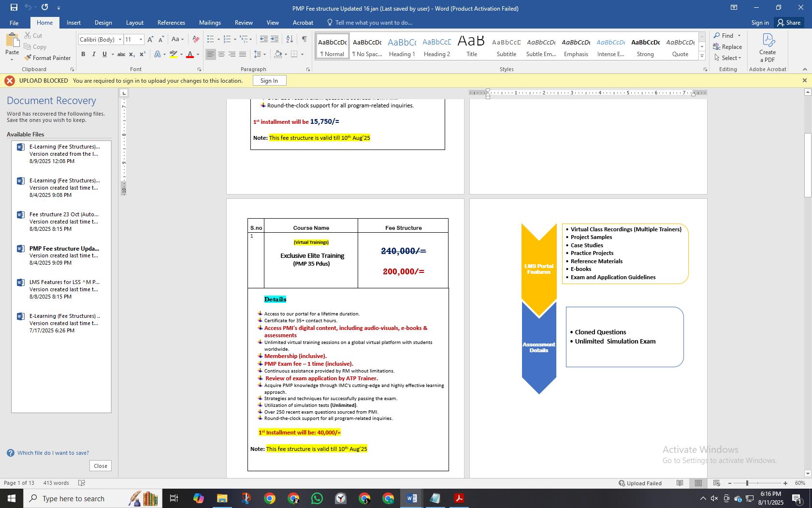The width and height of the screenshot is (812, 508).
Task: Toggle Strikethrough formatting
Action: click(x=121, y=55)
